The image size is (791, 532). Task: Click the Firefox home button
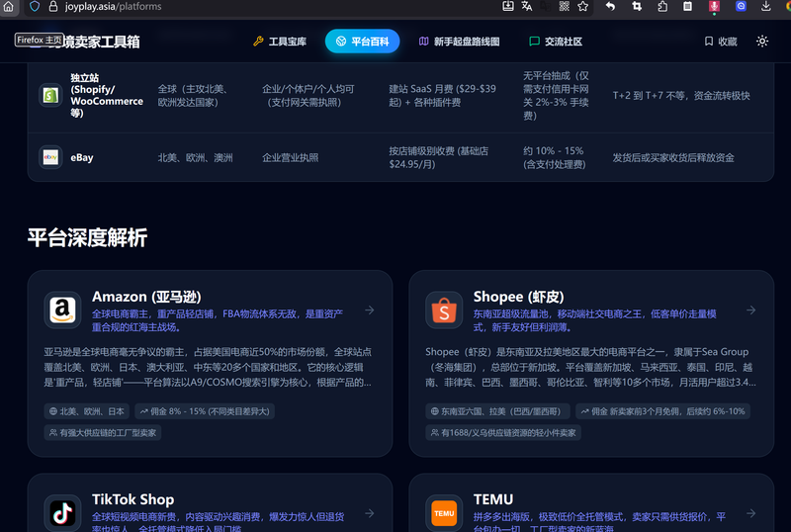(9, 7)
